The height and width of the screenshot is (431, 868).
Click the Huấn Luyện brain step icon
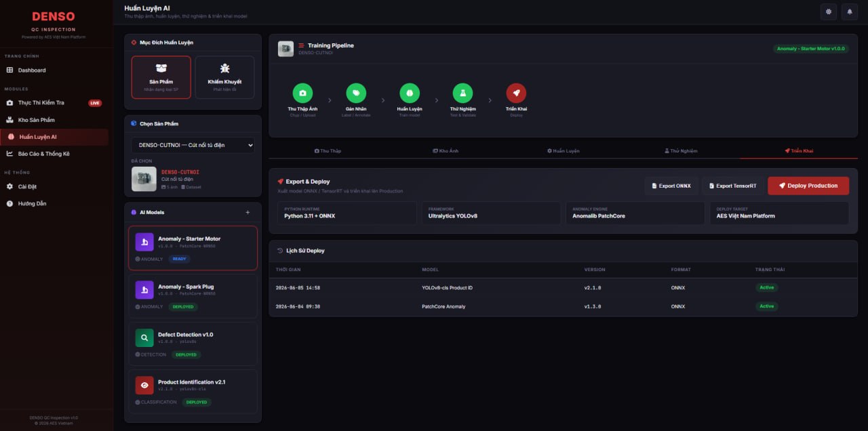pyautogui.click(x=410, y=93)
